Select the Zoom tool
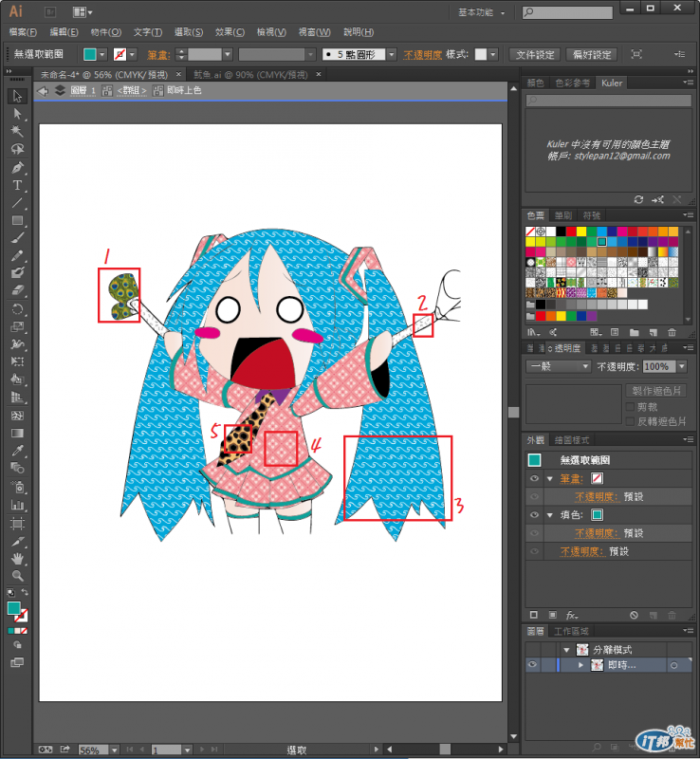The width and height of the screenshot is (700, 759). (17, 576)
